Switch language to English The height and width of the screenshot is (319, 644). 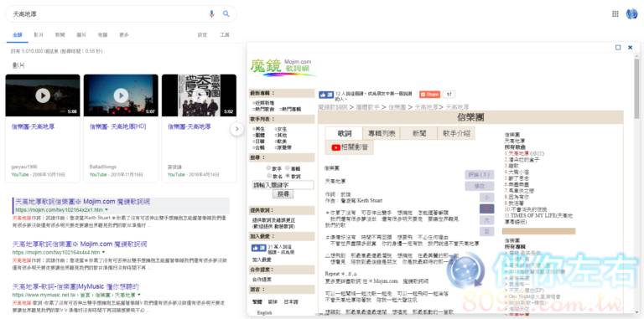click(264, 313)
